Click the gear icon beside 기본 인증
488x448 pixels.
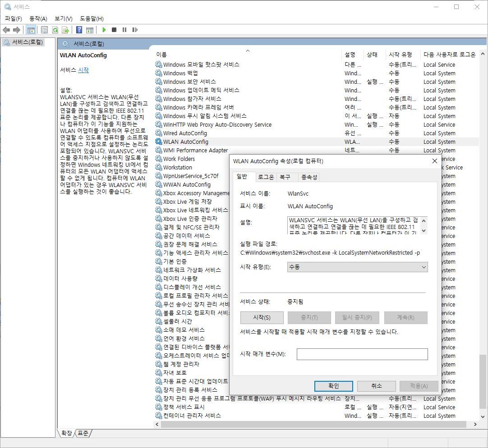tap(159, 261)
